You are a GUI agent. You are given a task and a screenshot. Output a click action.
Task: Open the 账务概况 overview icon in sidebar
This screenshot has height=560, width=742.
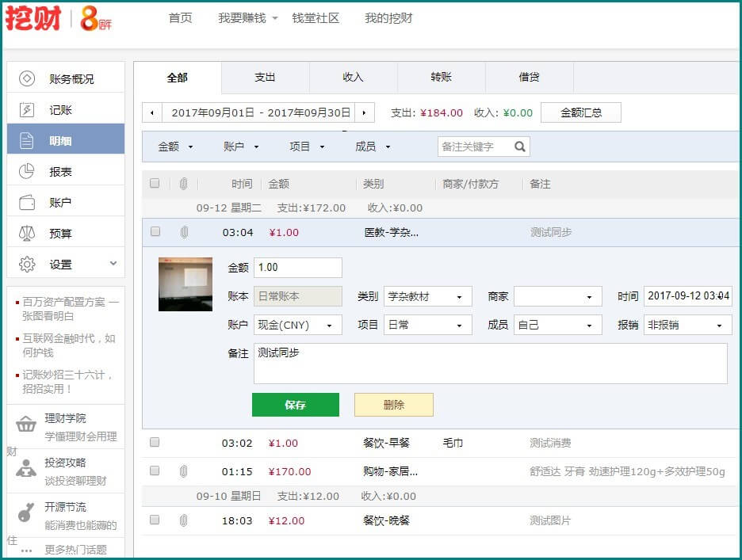(27, 78)
